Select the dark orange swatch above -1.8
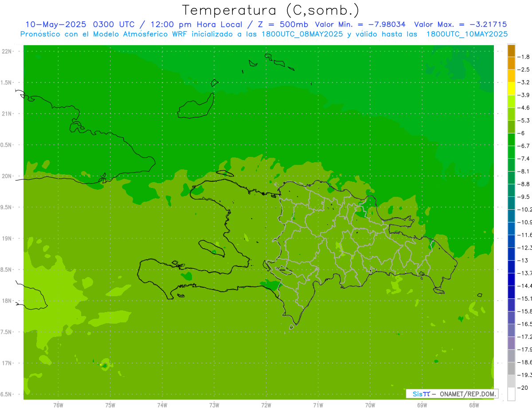532x411 pixels. 511,51
